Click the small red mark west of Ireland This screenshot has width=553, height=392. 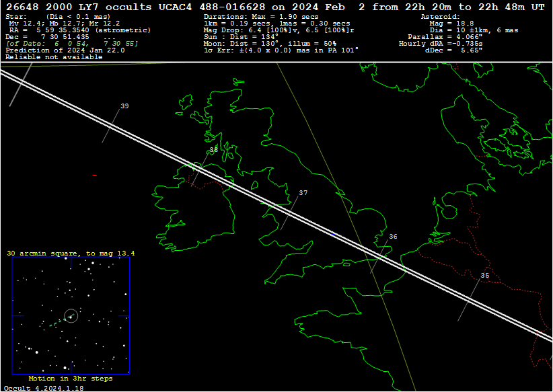point(94,175)
